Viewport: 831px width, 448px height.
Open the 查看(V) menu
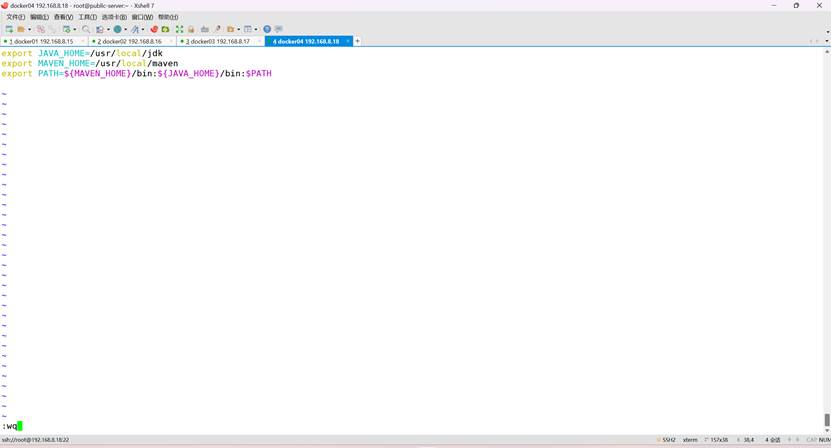[63, 17]
